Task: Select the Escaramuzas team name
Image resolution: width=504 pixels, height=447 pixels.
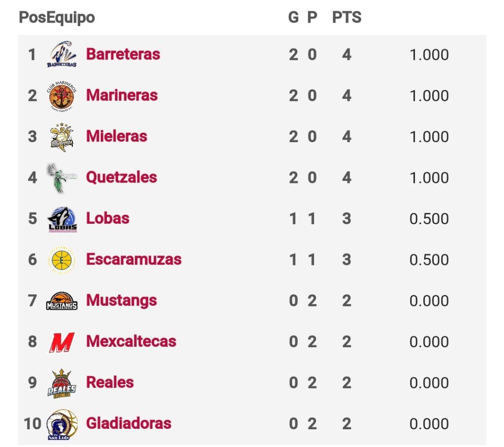Action: pyautogui.click(x=134, y=259)
